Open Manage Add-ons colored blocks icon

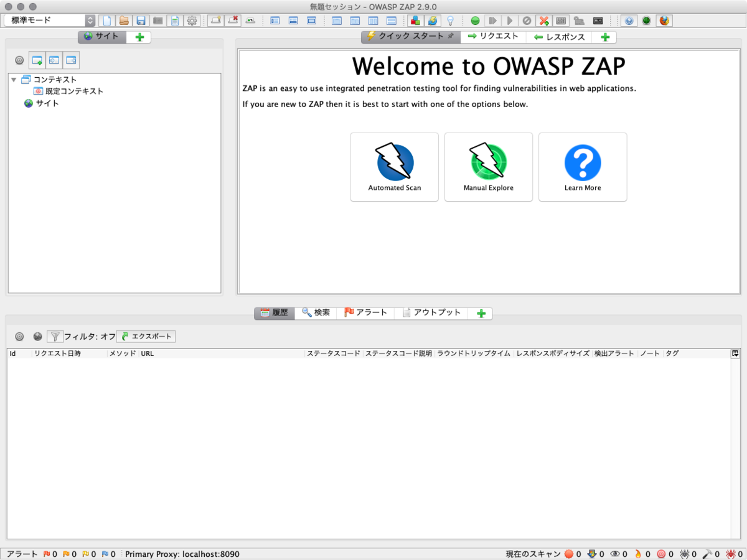point(415,21)
